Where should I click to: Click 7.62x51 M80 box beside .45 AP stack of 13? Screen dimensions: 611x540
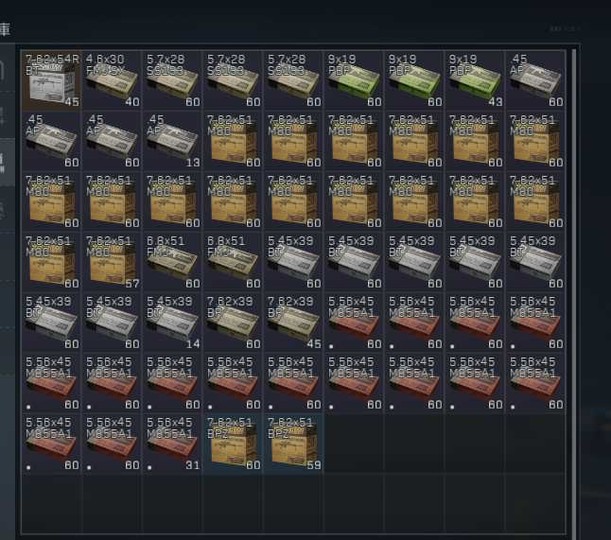(233, 141)
